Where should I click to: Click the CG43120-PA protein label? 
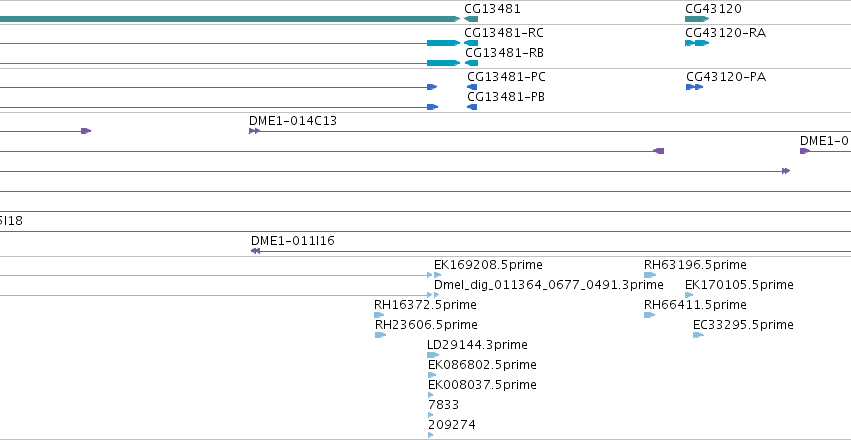point(726,77)
